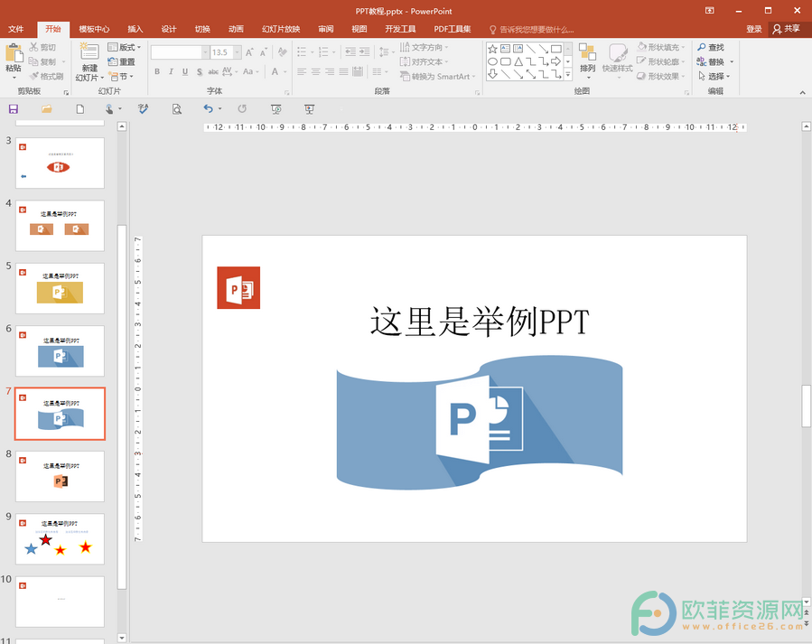This screenshot has width=812, height=644.
Task: Toggle justified text alignment
Action: [x=344, y=71]
